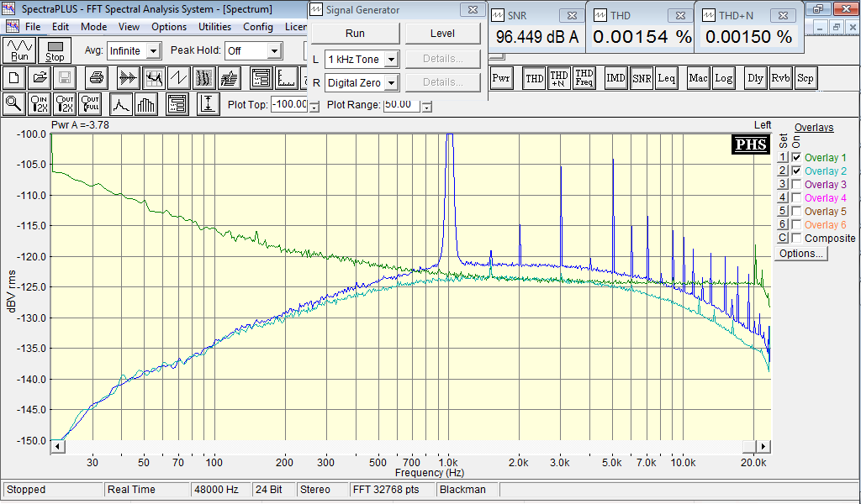Click the Zoom In 2X icon
This screenshot has width=861, height=504.
pyautogui.click(x=40, y=103)
